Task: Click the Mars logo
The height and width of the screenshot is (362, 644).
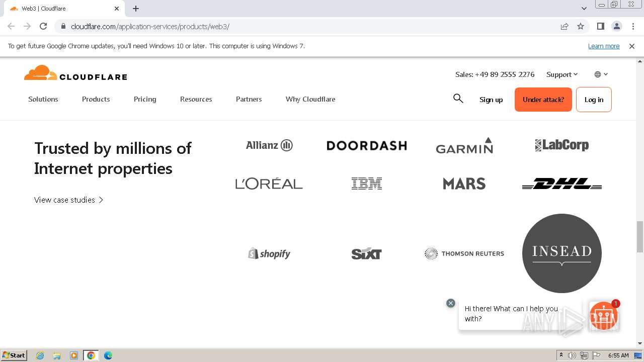Action: click(x=464, y=184)
